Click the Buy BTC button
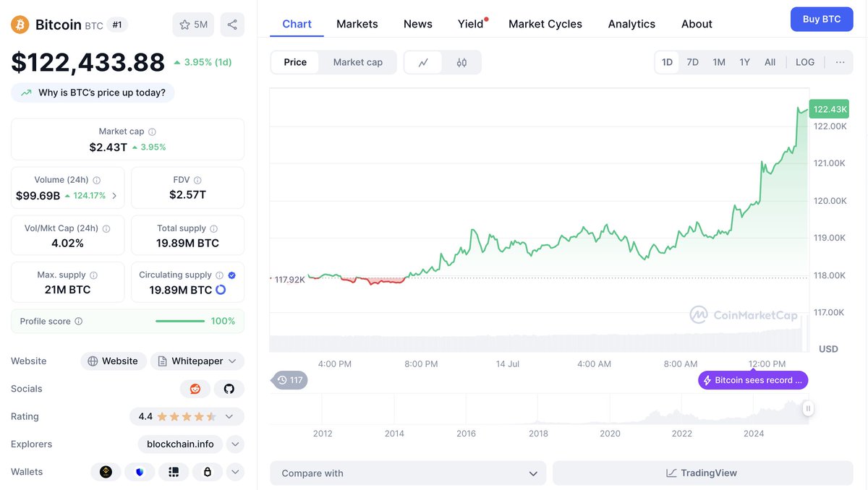 [822, 20]
